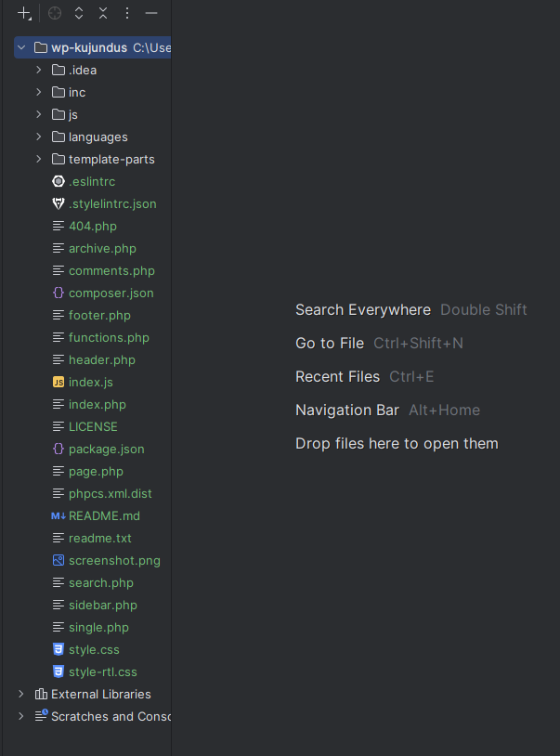Image resolution: width=560 pixels, height=756 pixels.
Task: Select the languages folder
Action: (98, 137)
